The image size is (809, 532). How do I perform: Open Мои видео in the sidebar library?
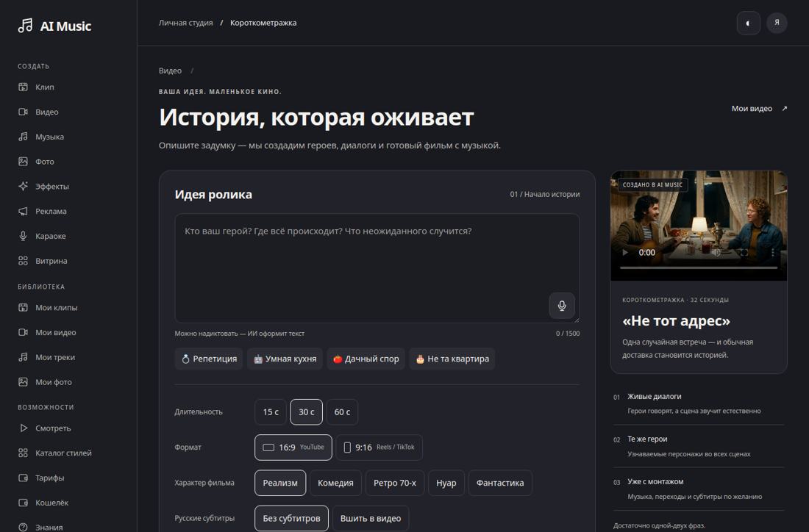48,332
